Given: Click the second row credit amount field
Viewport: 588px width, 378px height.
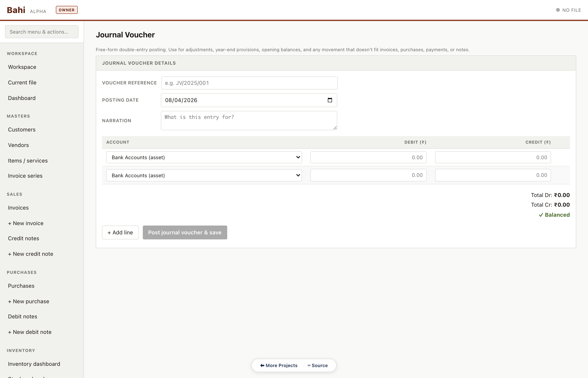Looking at the screenshot, I should 492,175.
